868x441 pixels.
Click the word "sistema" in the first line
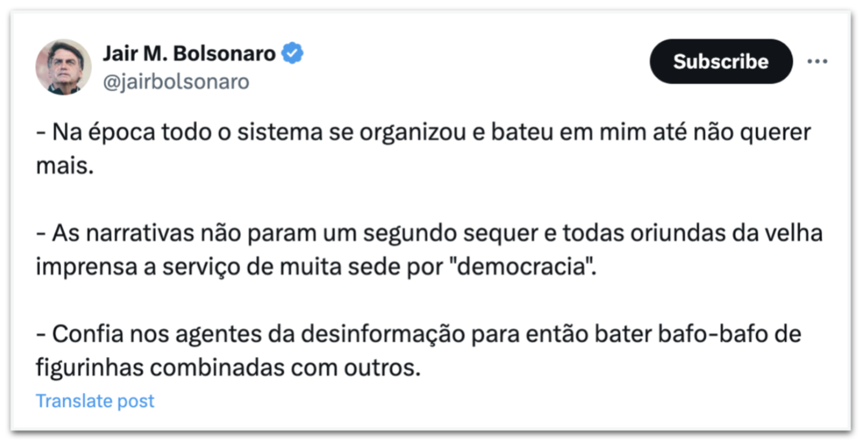tap(280, 132)
